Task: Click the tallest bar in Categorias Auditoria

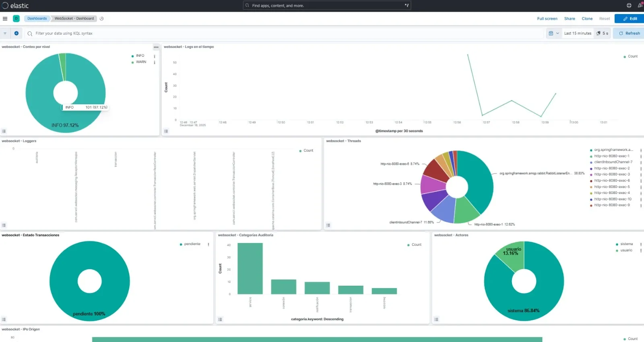Action: pos(250,268)
